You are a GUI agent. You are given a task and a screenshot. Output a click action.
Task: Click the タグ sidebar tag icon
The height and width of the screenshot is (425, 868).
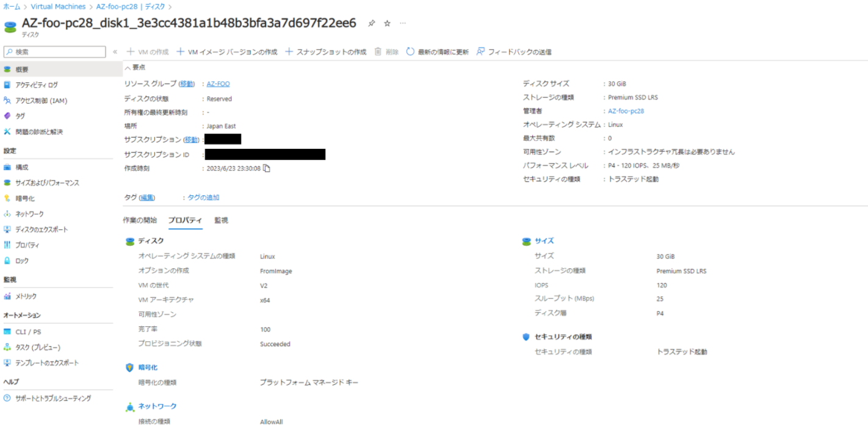[x=7, y=116]
